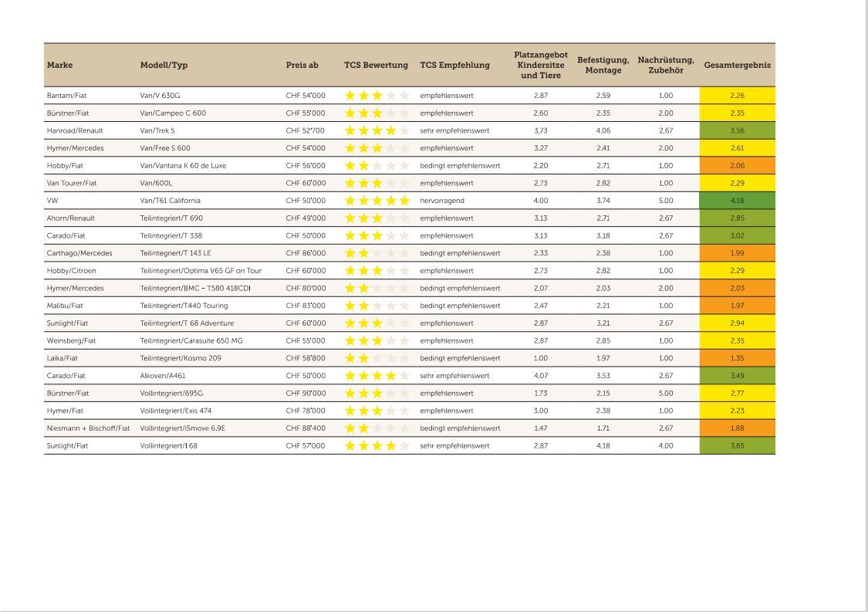Select the "Niesmann + Bischoff/Fiat" brand cell
The image size is (868, 612).
[x=89, y=428]
